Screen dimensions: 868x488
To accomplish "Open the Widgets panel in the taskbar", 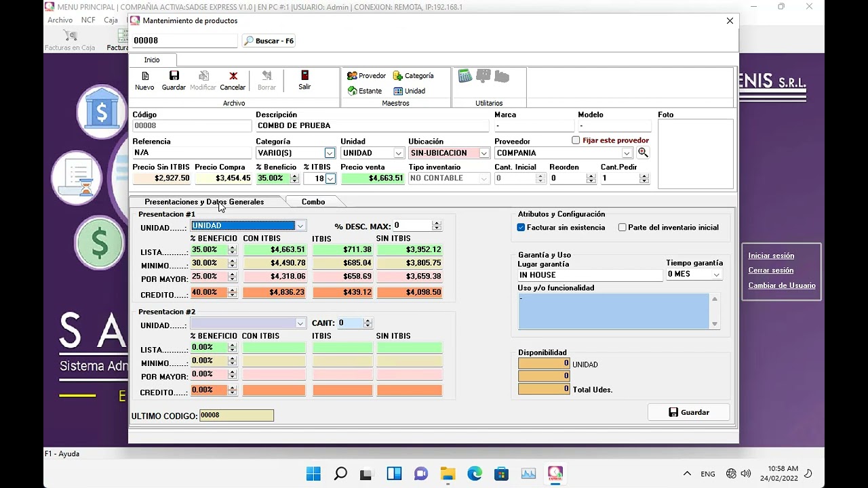I will point(394,473).
